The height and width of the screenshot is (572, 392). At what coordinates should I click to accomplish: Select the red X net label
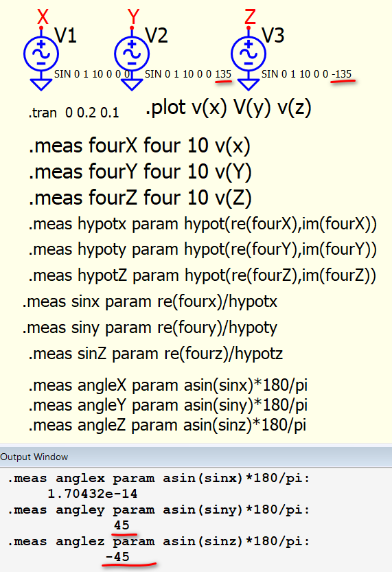pyautogui.click(x=43, y=16)
